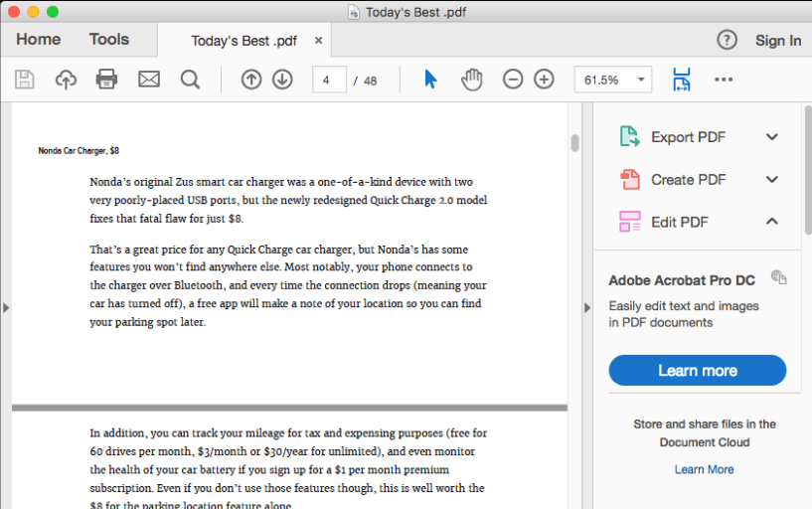Collapse the Edit PDF section
The width and height of the screenshot is (812, 509).
(771, 222)
